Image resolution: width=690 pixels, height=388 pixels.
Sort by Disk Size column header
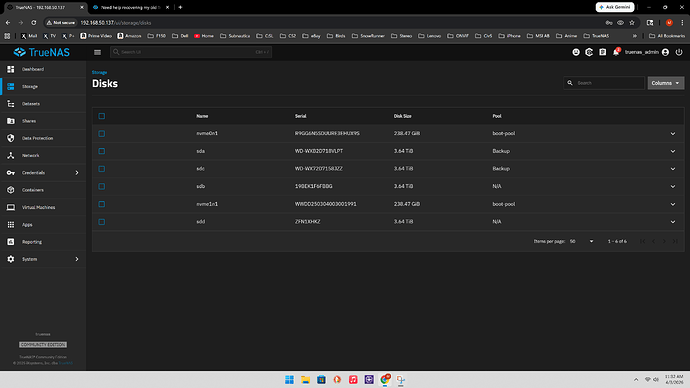tap(402, 116)
